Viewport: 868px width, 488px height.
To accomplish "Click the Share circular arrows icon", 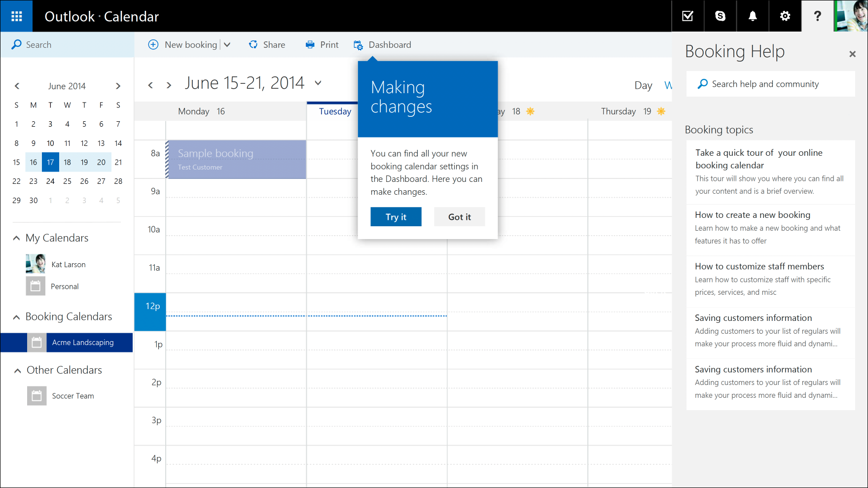I will point(253,44).
